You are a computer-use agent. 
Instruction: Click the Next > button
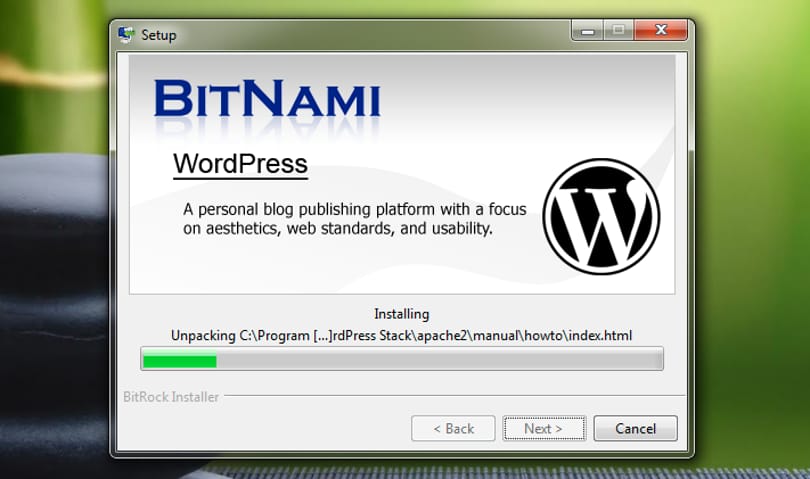click(544, 428)
